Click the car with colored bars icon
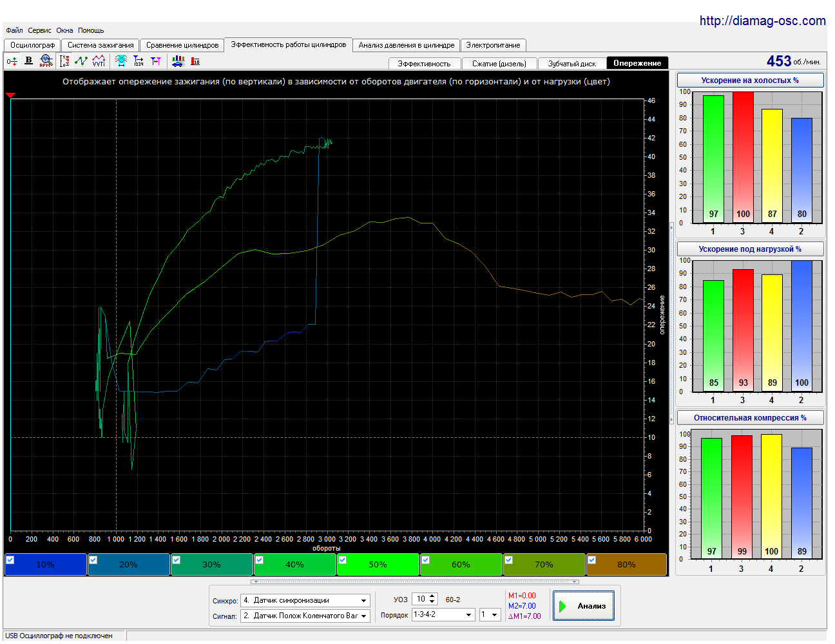The image size is (835, 644). point(178,61)
